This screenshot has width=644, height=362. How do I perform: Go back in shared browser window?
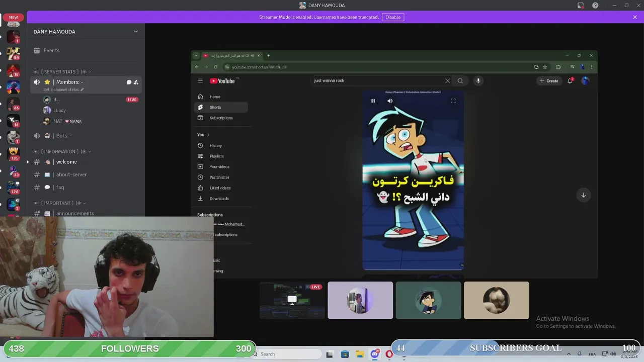pos(197,67)
